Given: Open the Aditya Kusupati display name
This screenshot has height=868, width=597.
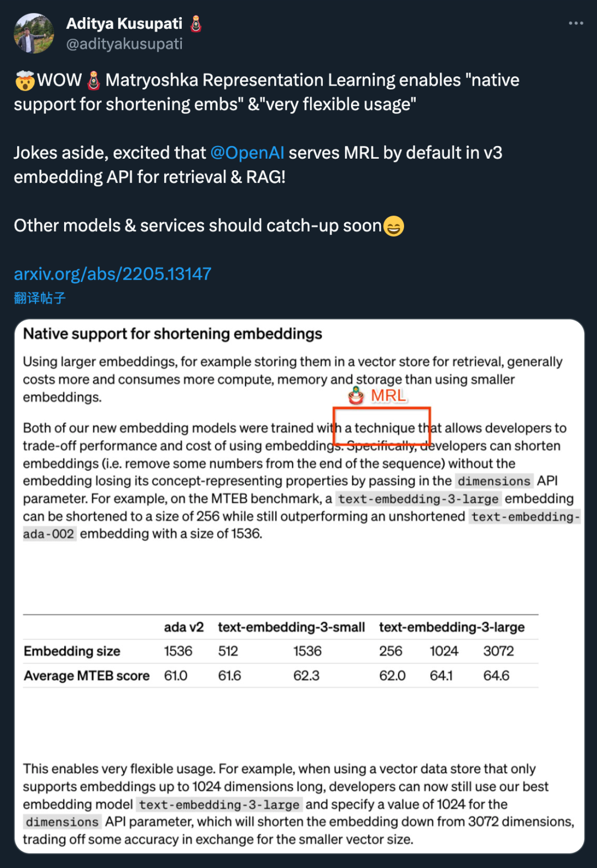Looking at the screenshot, I should (x=124, y=24).
